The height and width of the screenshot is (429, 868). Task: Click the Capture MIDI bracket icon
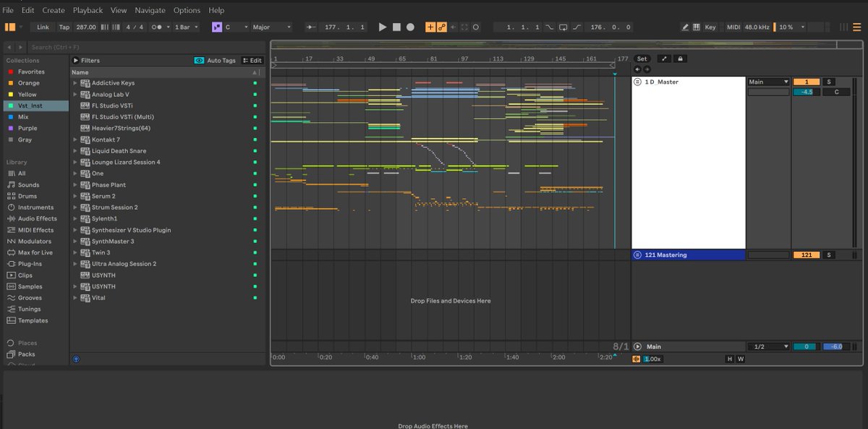point(464,27)
